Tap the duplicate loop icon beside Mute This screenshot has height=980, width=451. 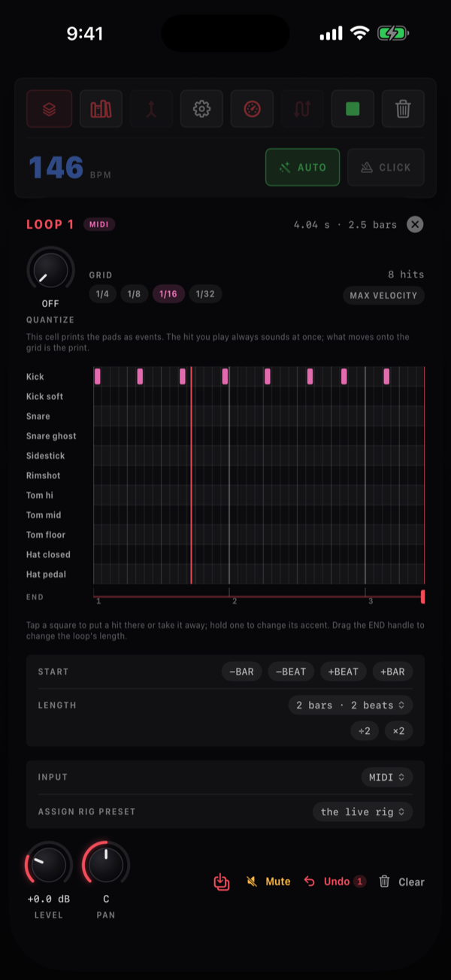pos(222,881)
